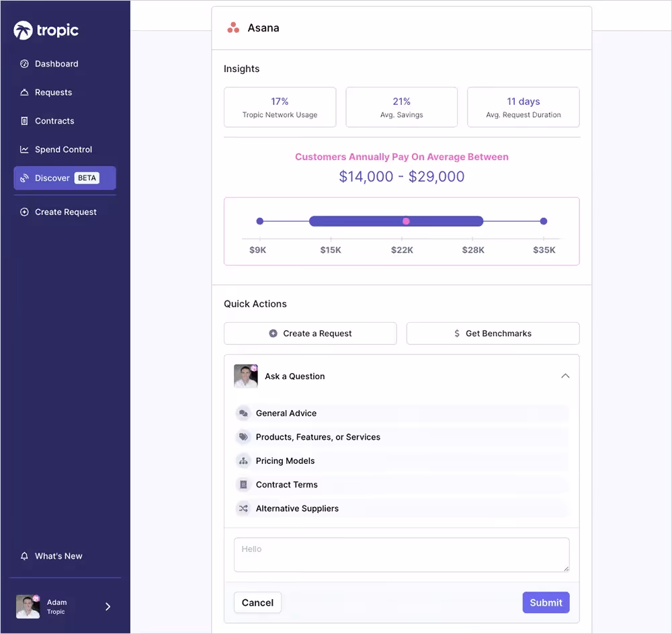Viewport: 672px width, 634px height.
Task: Click the plus icon in Create a Request
Action: tap(273, 333)
